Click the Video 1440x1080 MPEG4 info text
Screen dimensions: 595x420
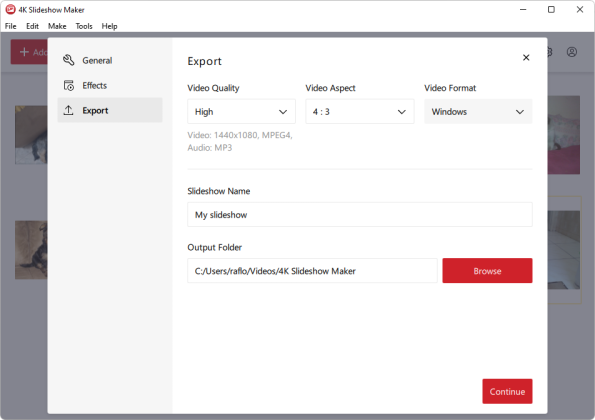pos(240,135)
